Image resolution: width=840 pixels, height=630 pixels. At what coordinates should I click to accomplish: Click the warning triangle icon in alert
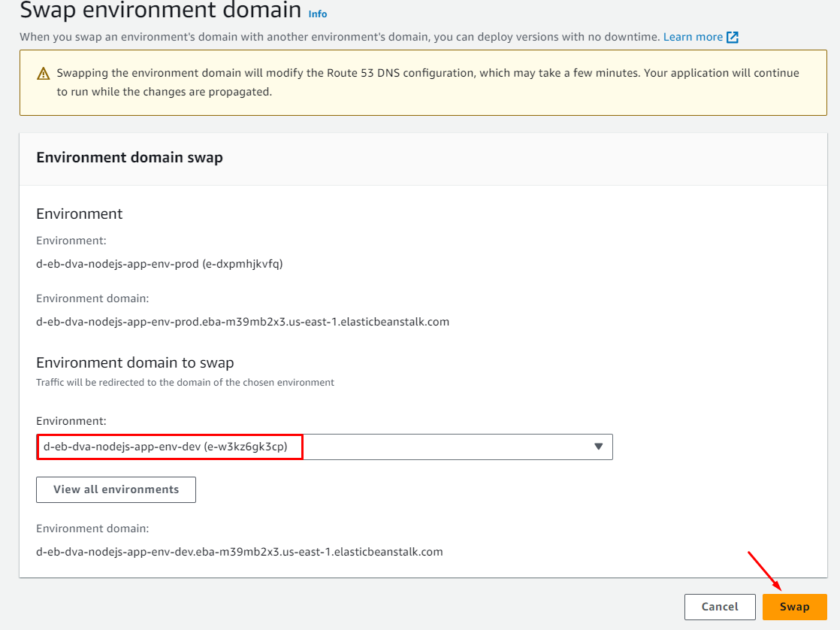pos(43,74)
